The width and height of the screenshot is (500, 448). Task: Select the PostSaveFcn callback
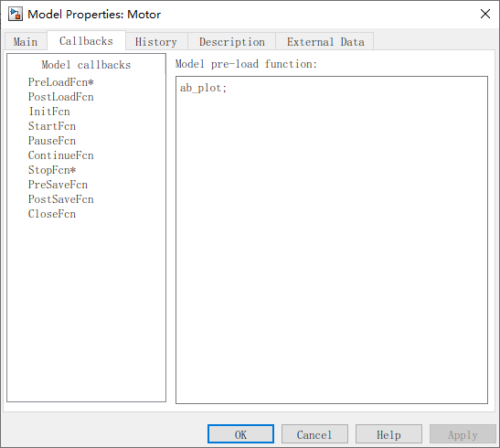[61, 199]
